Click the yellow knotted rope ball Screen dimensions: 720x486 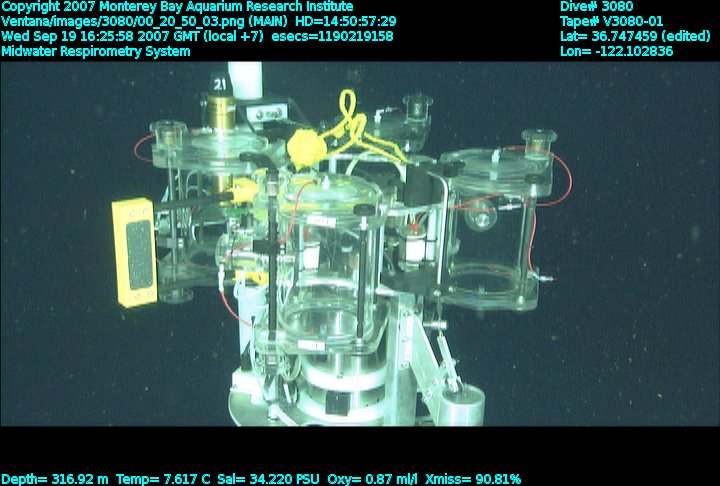coord(306,148)
